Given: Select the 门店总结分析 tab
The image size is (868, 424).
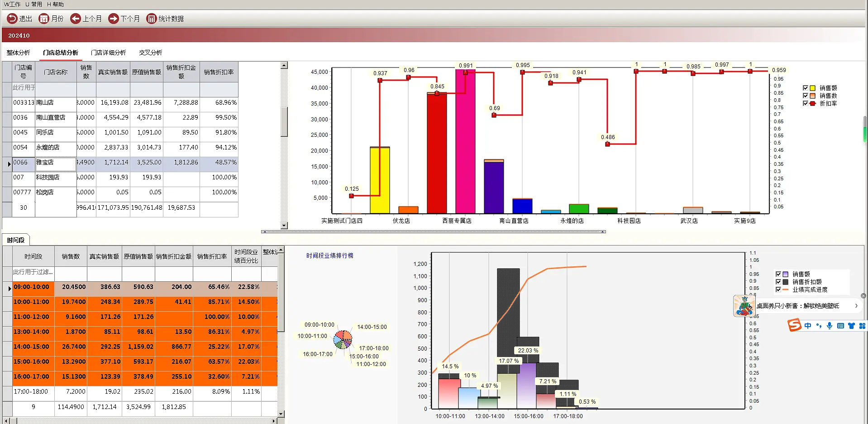Looking at the screenshot, I should (61, 53).
